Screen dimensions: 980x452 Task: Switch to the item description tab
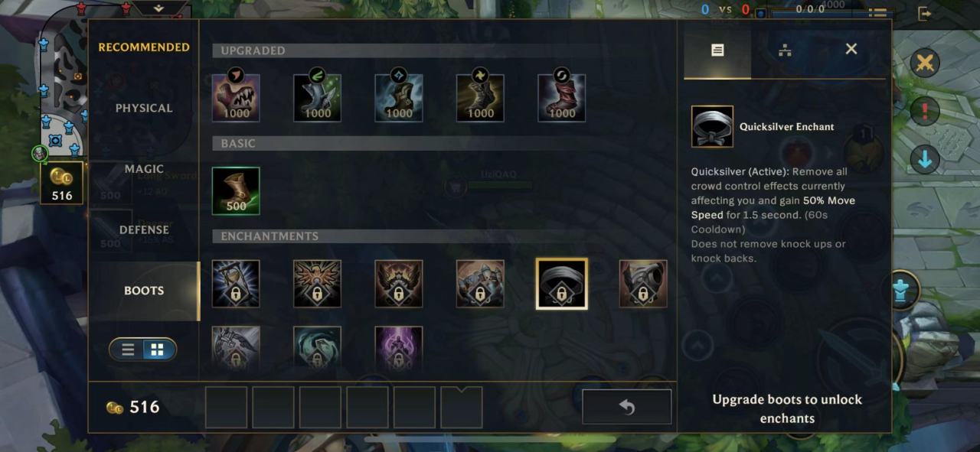[717, 50]
